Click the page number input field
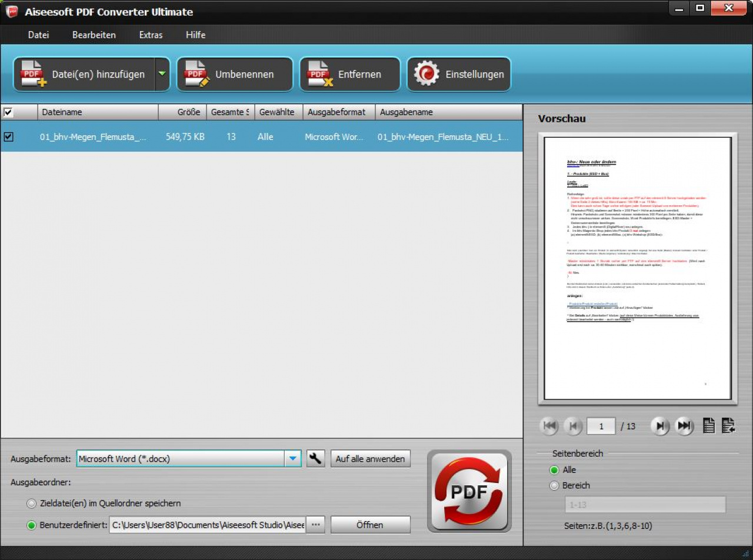Image resolution: width=753 pixels, height=560 pixels. click(x=601, y=426)
